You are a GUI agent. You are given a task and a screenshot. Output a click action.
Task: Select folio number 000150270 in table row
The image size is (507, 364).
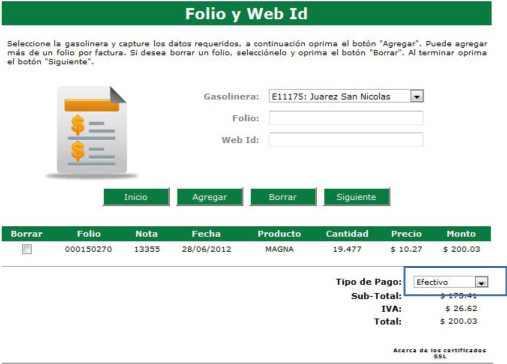click(x=88, y=249)
